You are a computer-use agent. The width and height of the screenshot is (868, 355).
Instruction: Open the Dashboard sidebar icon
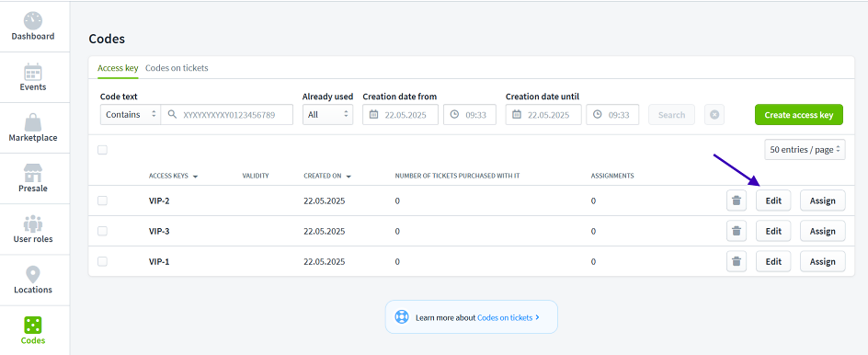coord(33,20)
